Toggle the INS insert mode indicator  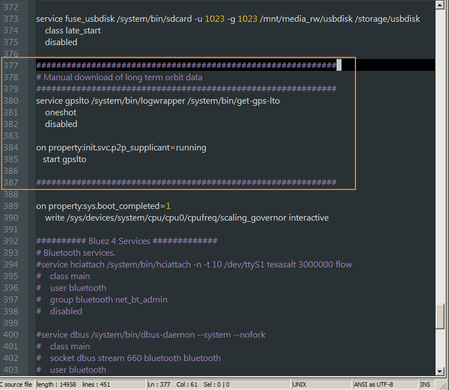point(425,384)
